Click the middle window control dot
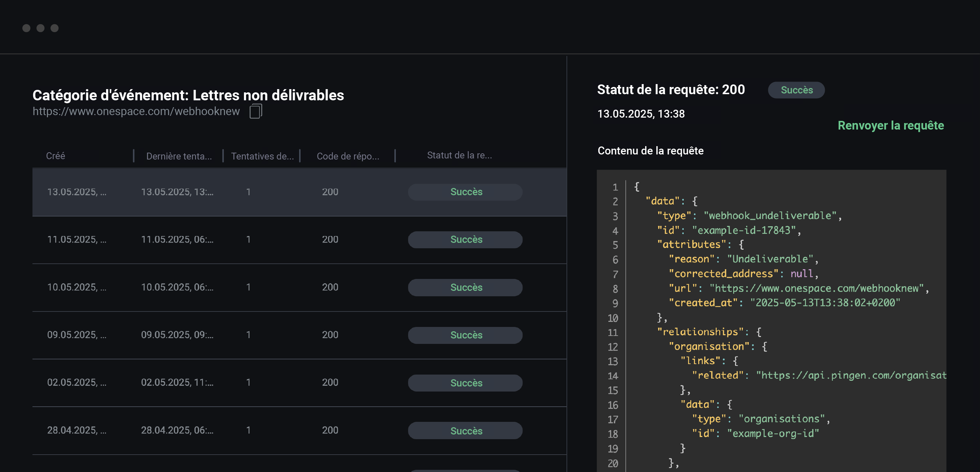This screenshot has width=980, height=472. point(41,28)
